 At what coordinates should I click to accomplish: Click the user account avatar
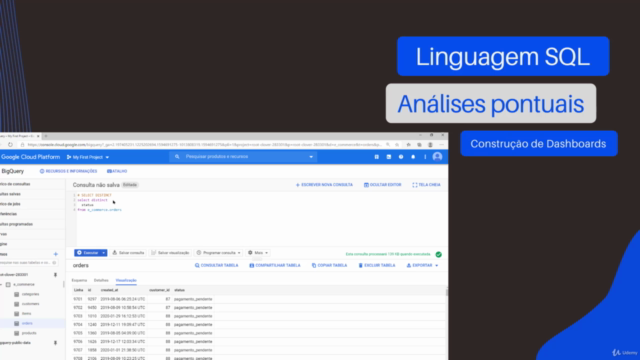pyautogui.click(x=437, y=157)
